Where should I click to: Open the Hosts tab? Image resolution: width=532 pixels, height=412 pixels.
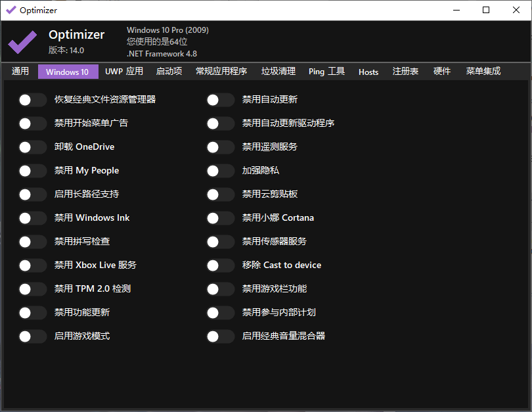pyautogui.click(x=368, y=72)
